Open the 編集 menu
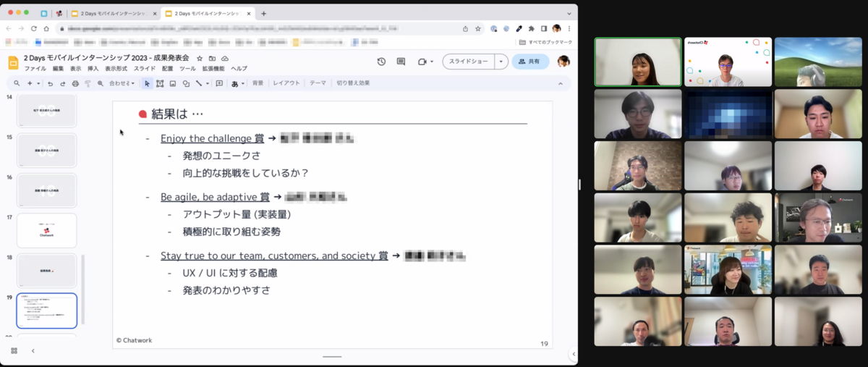 click(x=59, y=69)
